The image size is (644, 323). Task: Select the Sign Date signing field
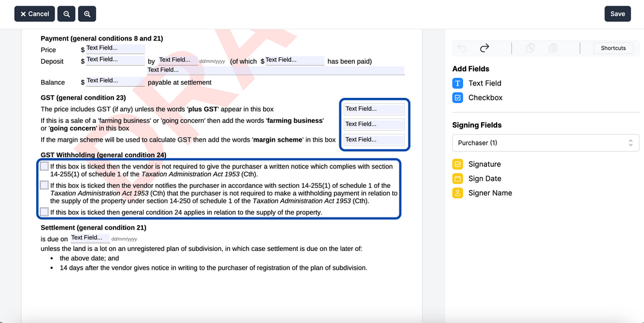point(477,178)
